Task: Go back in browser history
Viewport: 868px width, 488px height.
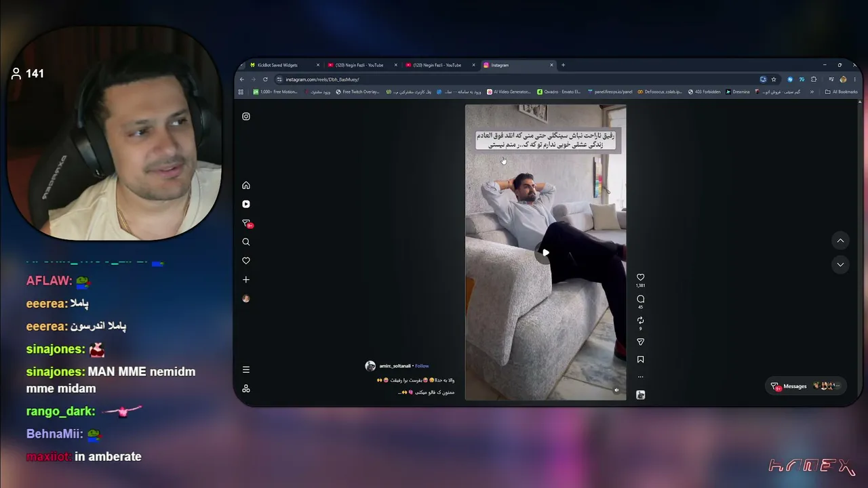Action: (x=242, y=79)
